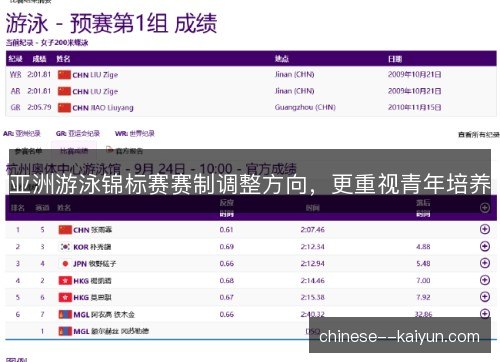This screenshot has width=500, height=362.
Task: Click the reaction time 0.68
Action: point(226,280)
